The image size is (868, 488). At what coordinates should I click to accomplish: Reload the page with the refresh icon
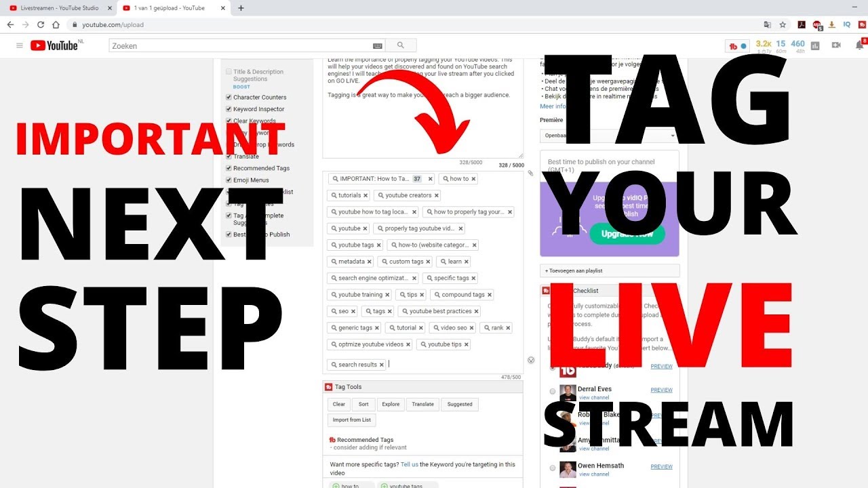41,24
